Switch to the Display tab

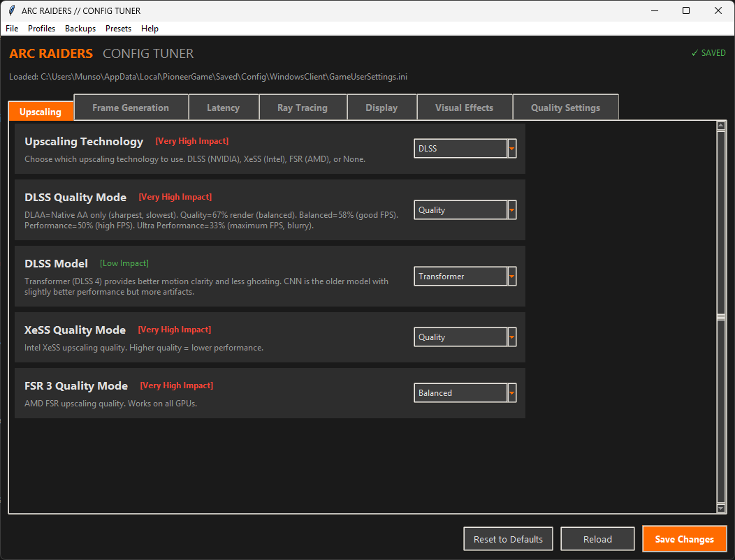point(381,107)
